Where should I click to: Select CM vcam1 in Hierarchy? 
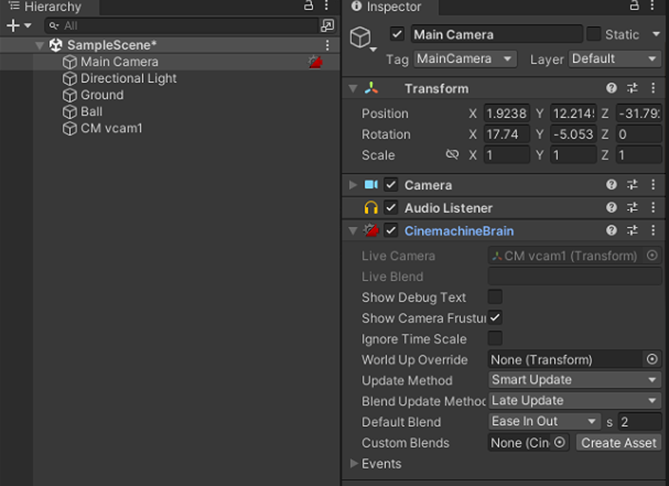click(x=111, y=128)
